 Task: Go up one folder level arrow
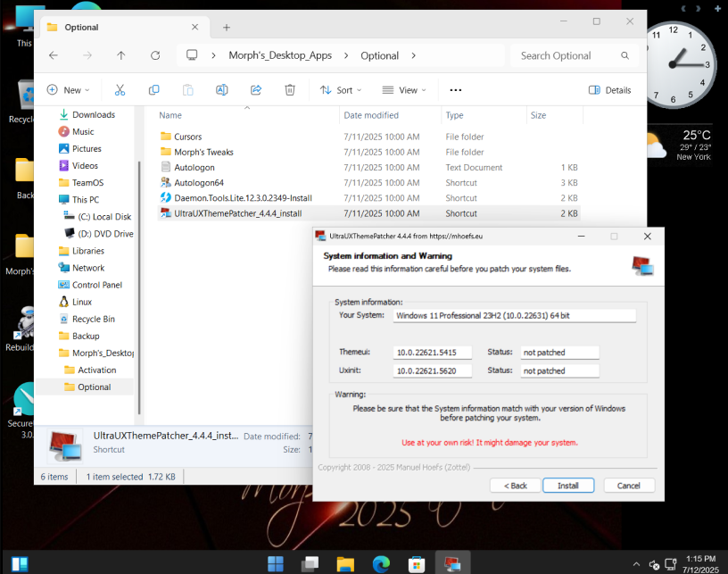[x=121, y=55]
